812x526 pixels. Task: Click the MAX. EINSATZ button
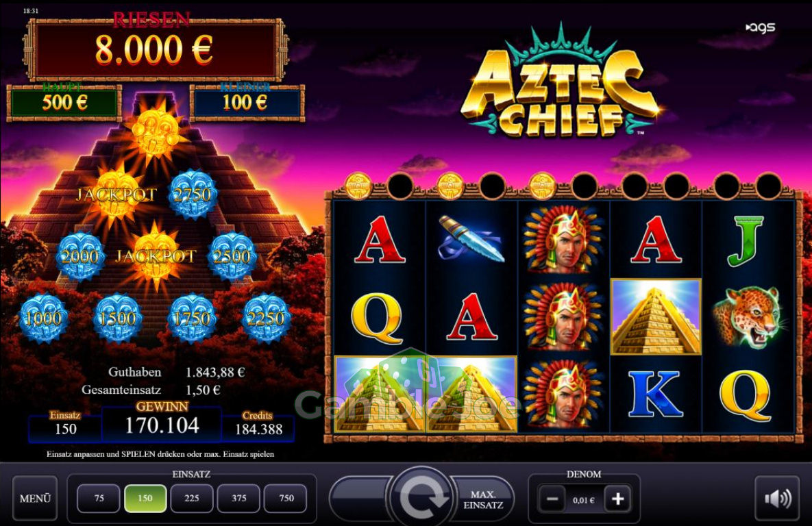[484, 499]
